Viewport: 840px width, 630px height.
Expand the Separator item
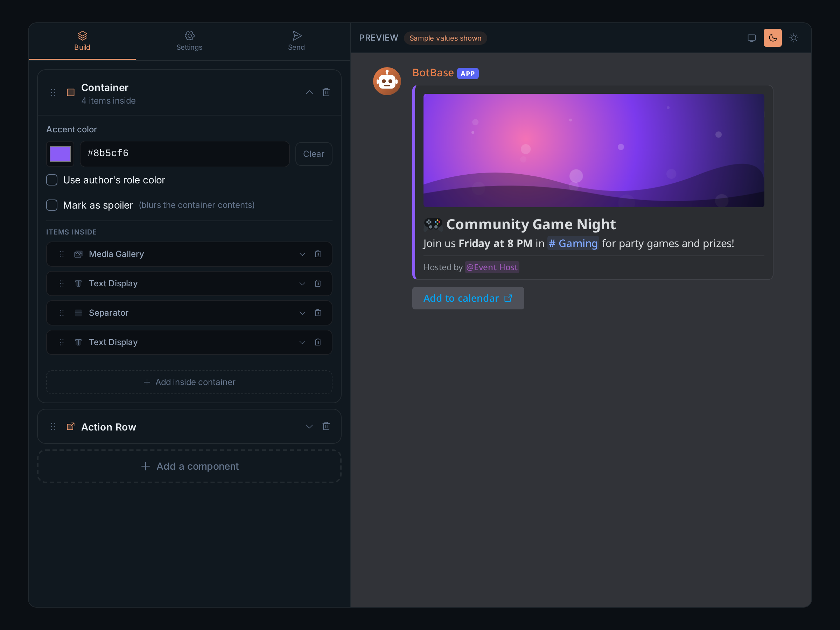tap(302, 313)
